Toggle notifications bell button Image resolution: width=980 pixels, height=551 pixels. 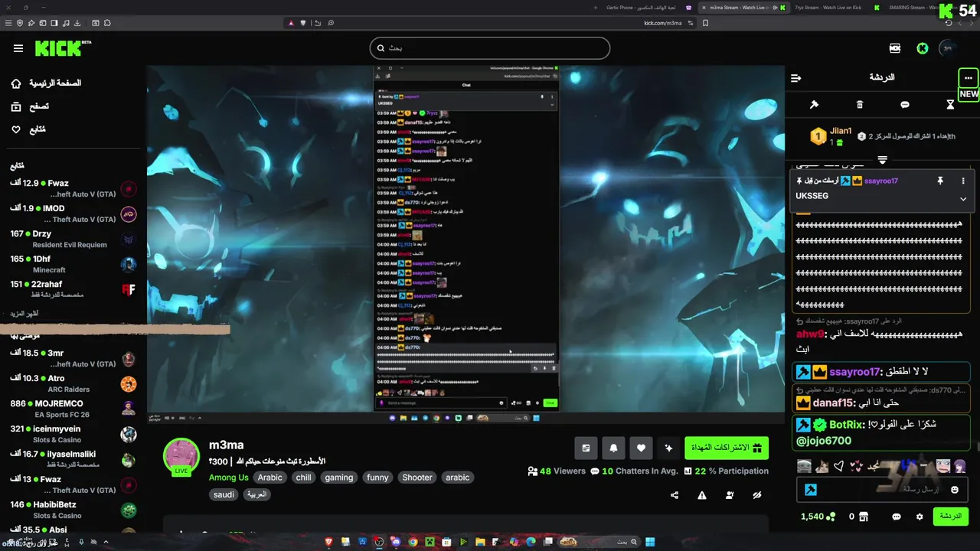(x=613, y=448)
